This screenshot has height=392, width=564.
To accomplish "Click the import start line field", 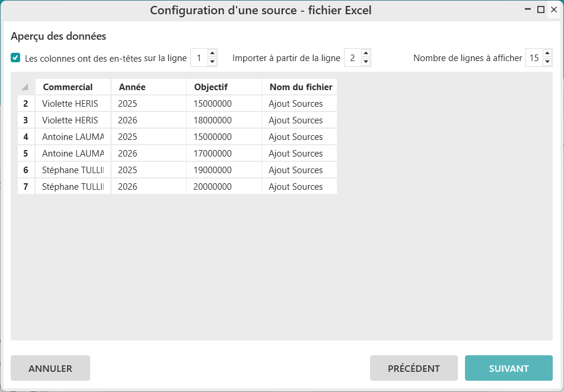I will [352, 58].
